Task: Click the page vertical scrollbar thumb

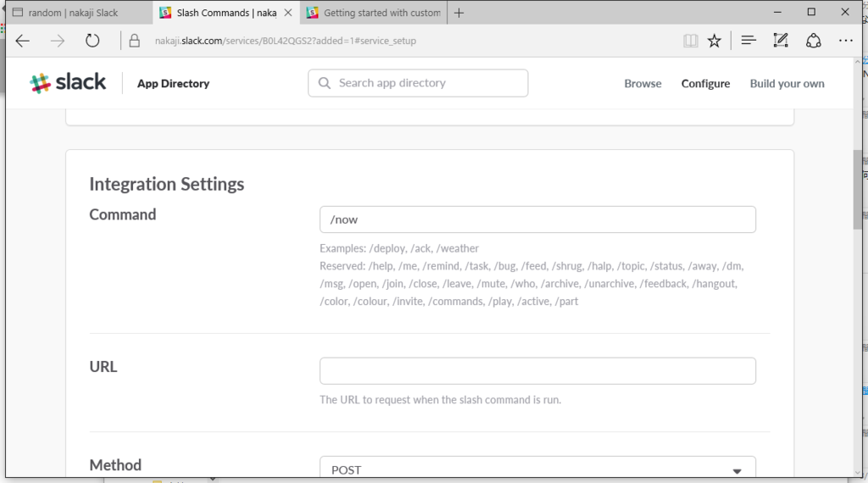Action: click(x=858, y=190)
